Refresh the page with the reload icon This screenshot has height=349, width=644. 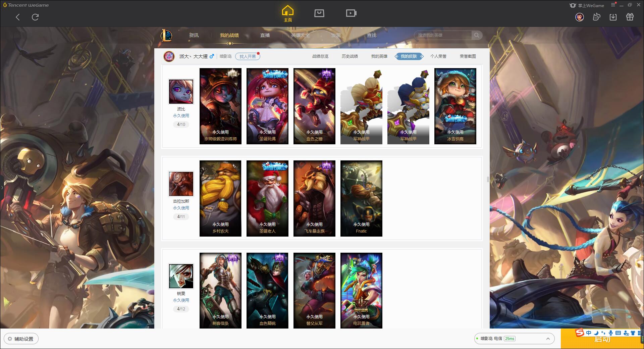coord(35,17)
